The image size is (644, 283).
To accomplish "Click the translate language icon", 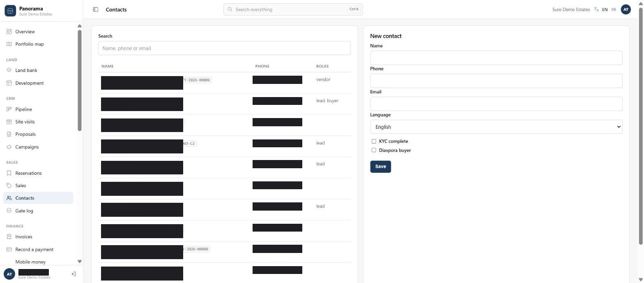I will tap(596, 9).
